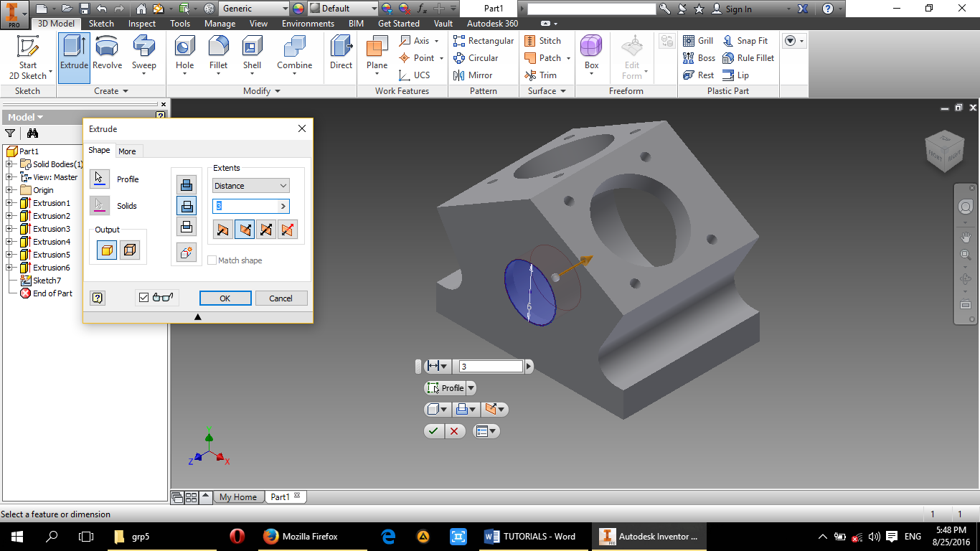Open the Sketch ribbon tab
Screen dimensions: 980x551
coord(101,24)
